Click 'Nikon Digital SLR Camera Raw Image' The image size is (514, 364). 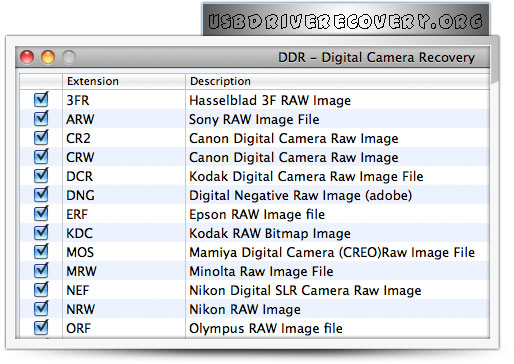coord(305,290)
